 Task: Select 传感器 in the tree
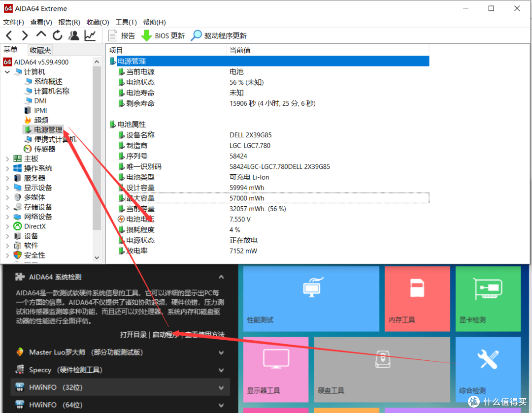44,149
